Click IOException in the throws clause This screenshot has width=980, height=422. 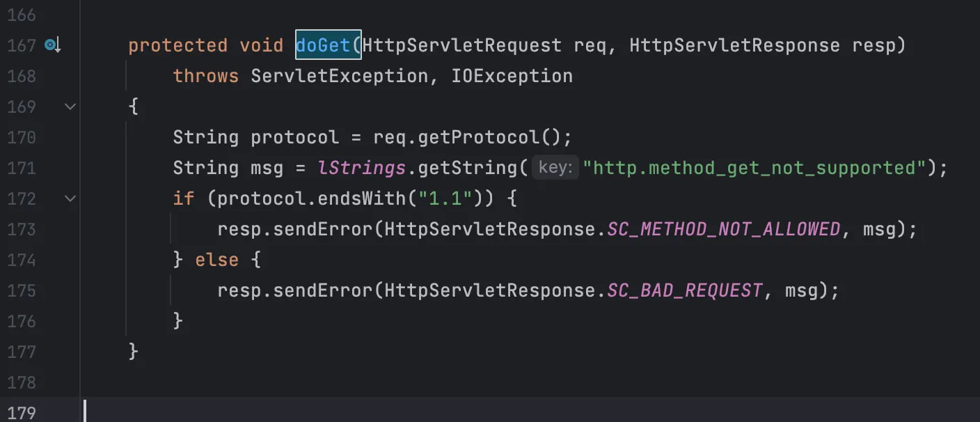(x=512, y=76)
